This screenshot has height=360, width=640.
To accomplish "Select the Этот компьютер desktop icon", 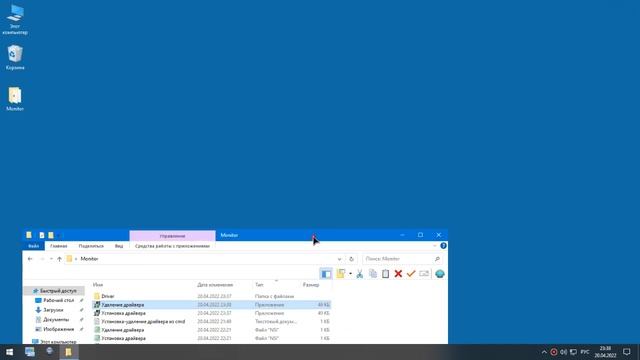I will click(15, 19).
